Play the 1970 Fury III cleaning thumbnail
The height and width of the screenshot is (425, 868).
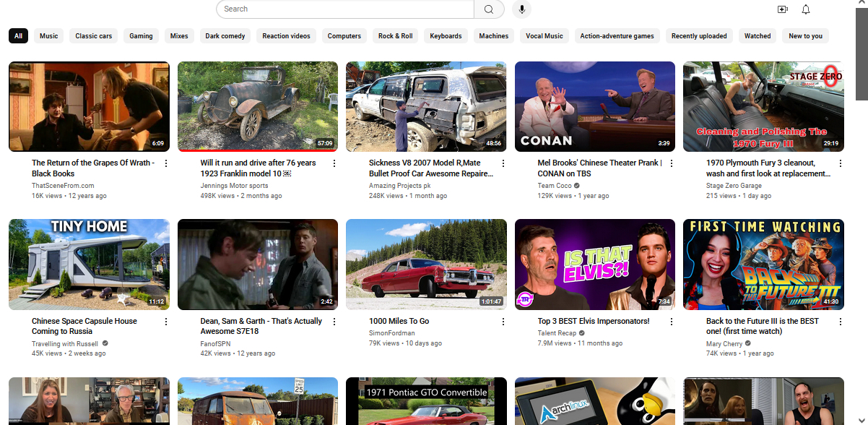[763, 106]
